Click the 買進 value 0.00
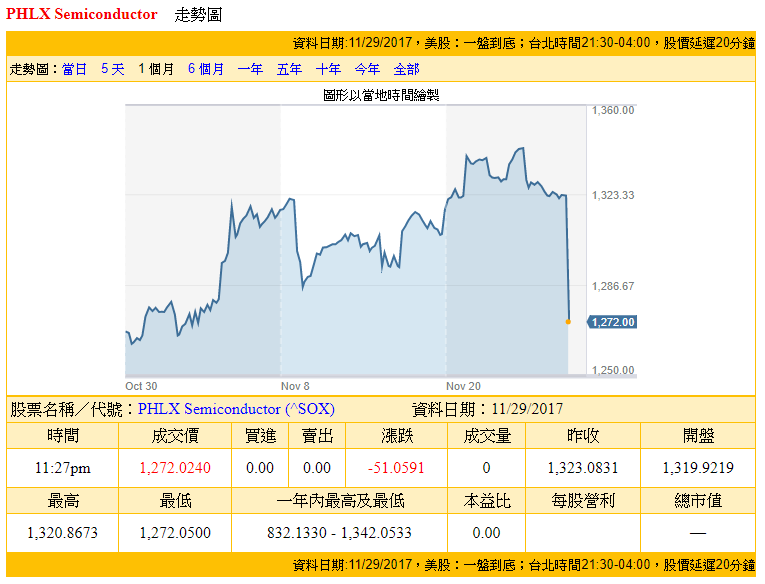 (260, 468)
